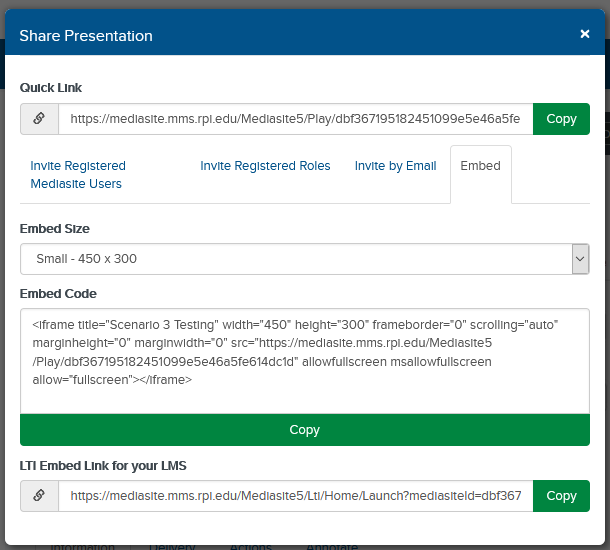Image resolution: width=610 pixels, height=550 pixels.
Task: Select the Embed tab
Action: point(480,166)
